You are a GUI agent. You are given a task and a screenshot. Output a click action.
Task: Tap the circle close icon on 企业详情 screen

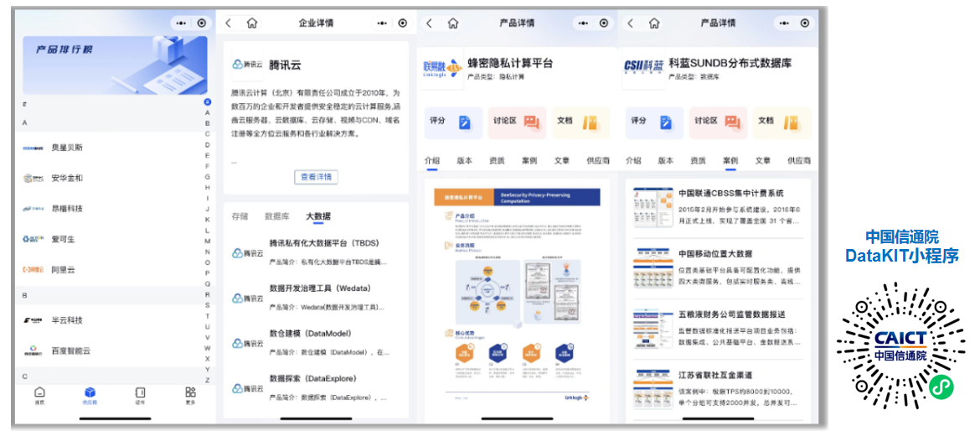(403, 23)
